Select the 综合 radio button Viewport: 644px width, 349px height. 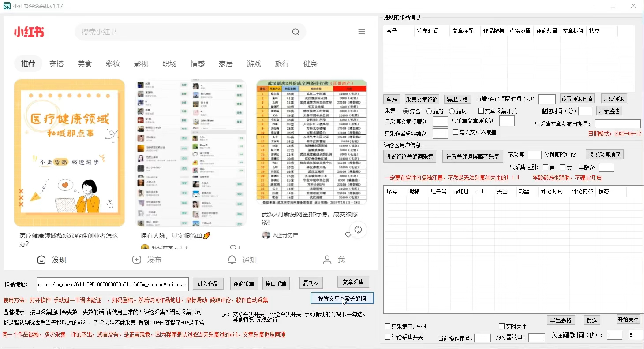[406, 111]
